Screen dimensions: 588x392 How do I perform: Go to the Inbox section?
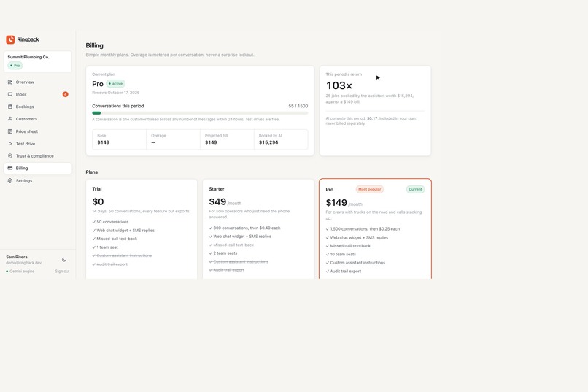[37, 94]
